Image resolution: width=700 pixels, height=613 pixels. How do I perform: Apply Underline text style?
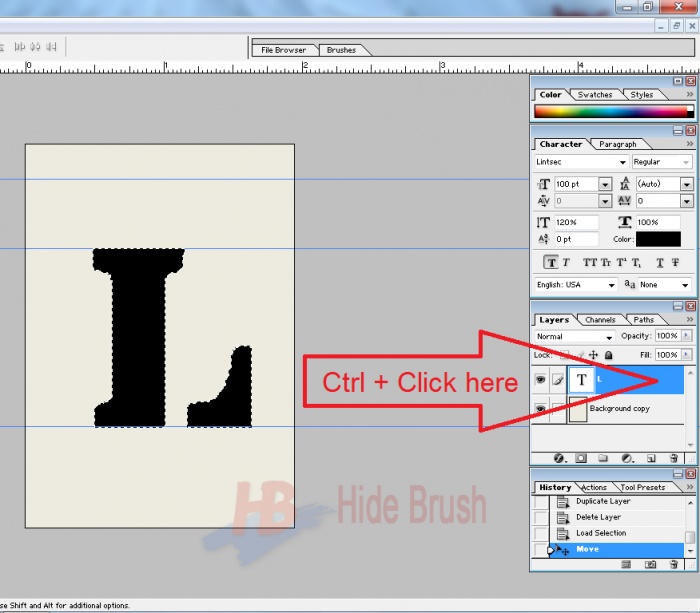click(660, 263)
